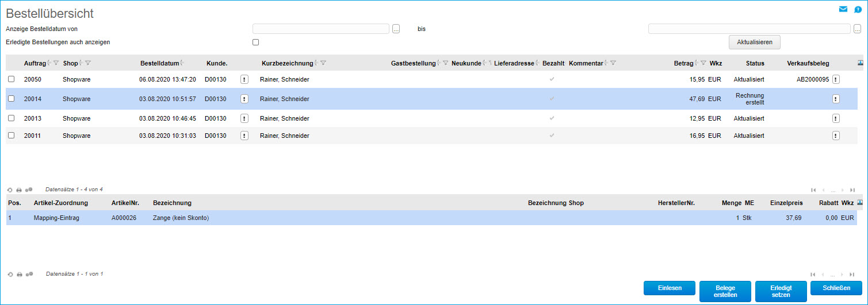Viewport: 868px width, 305px height.
Task: Click filter icon on Kommentar column
Action: coord(613,63)
